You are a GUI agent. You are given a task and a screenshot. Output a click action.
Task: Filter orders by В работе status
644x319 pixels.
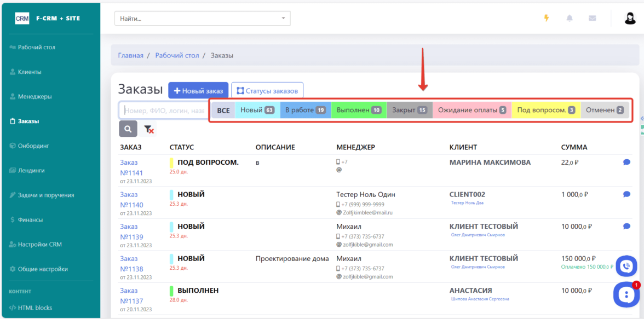[306, 111]
